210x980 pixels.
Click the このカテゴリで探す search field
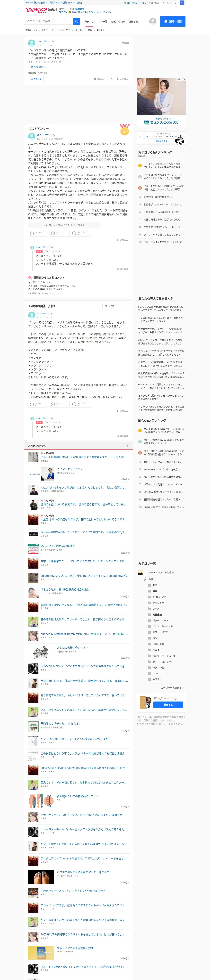pyautogui.click(x=49, y=21)
